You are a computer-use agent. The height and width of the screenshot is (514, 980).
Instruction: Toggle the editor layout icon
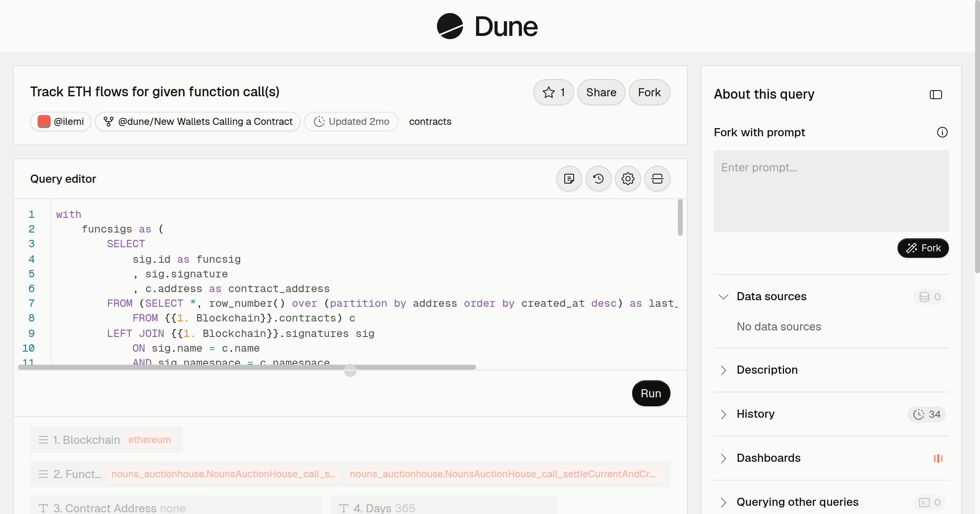(657, 179)
